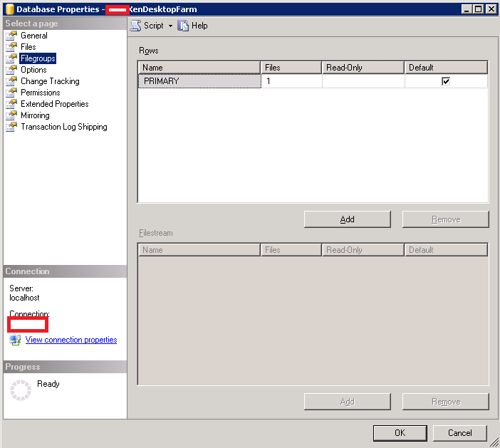This screenshot has height=448, width=500.
Task: Open the Permissions page
Action: 40,93
